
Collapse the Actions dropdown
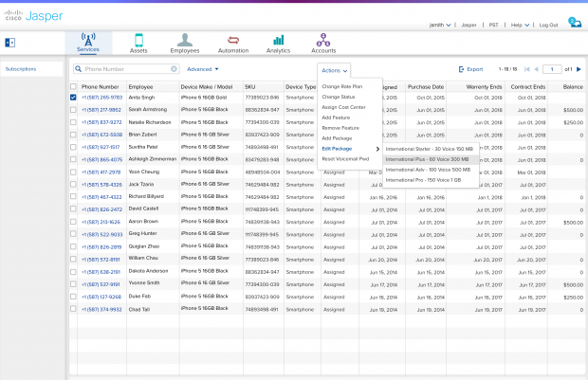click(334, 70)
